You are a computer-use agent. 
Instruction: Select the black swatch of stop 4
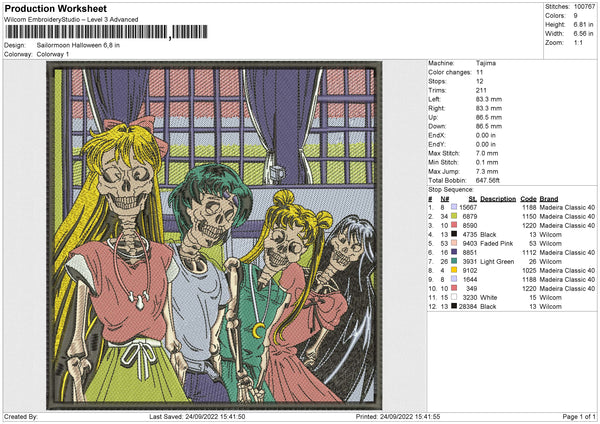454,234
